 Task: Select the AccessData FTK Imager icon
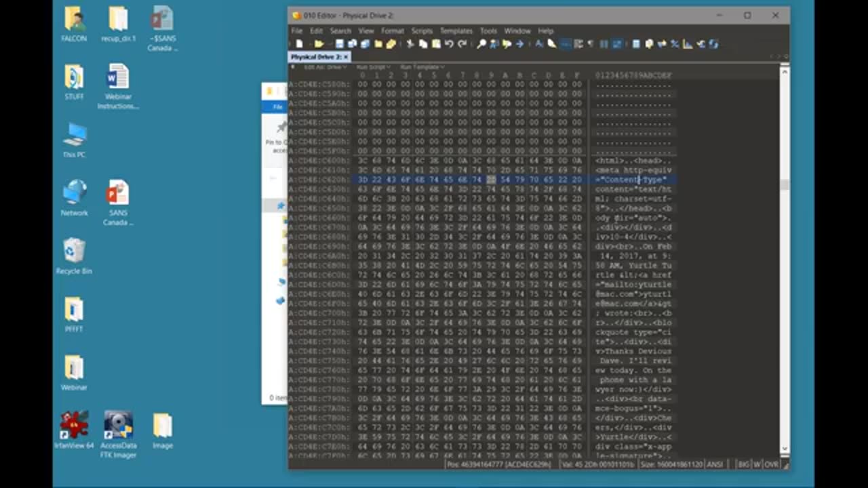pos(118,434)
